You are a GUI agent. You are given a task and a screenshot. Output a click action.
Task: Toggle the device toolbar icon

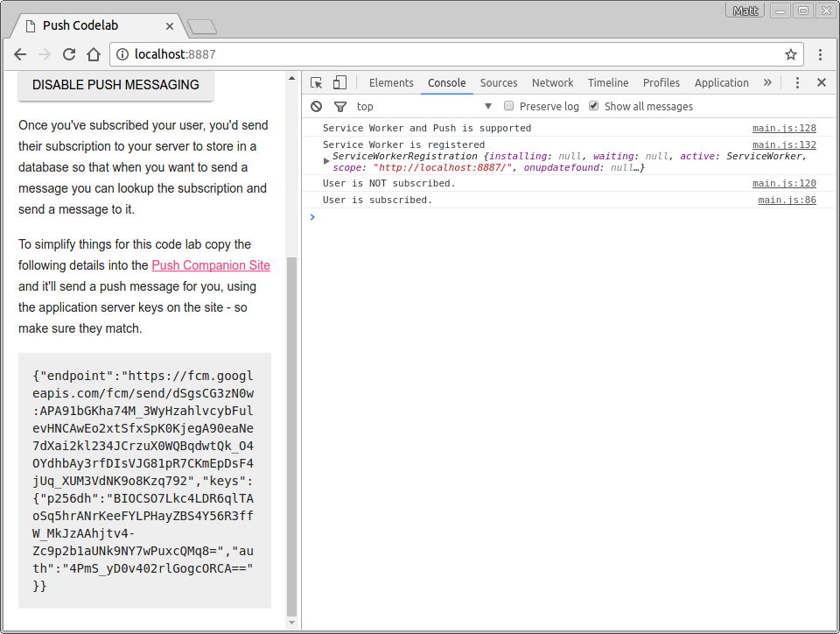tap(339, 83)
